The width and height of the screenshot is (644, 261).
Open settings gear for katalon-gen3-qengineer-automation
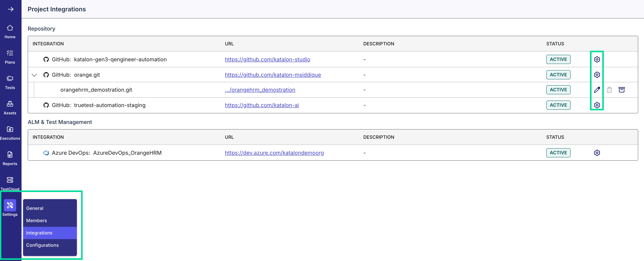[x=597, y=59]
